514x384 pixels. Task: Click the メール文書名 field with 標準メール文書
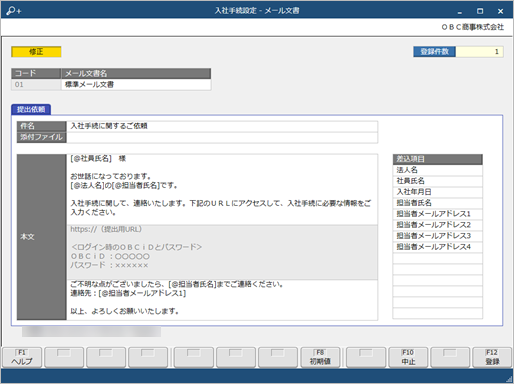pos(136,85)
